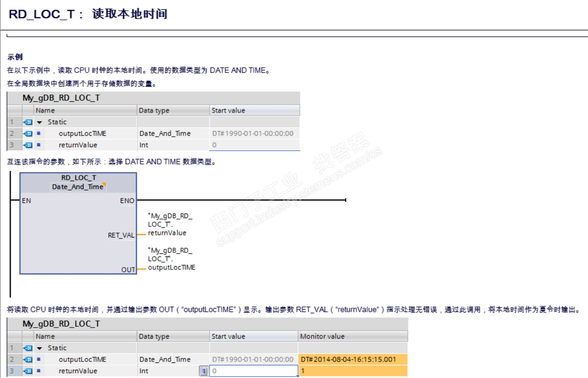This screenshot has height=378, width=588.
Task: Click the Static row tag icon in the monitored DB table
Action: coord(28,348)
